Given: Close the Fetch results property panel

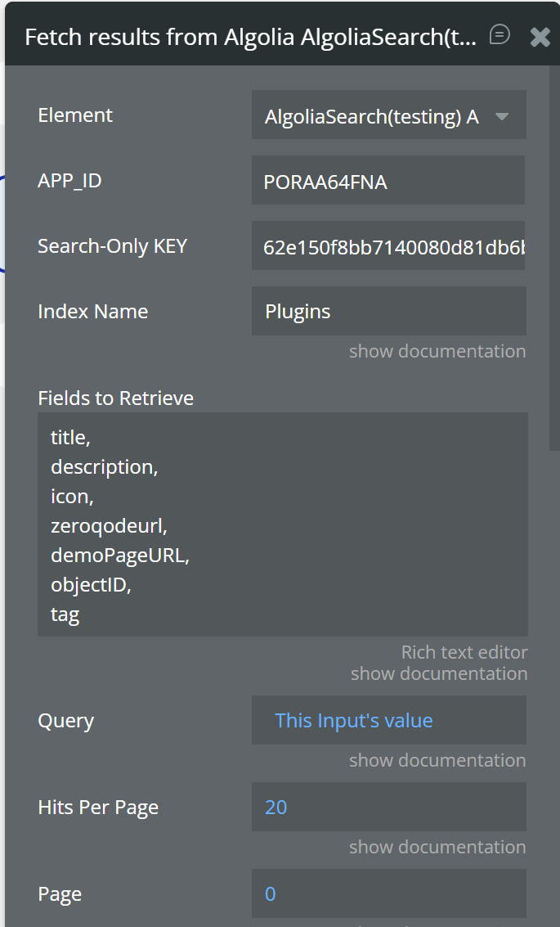Looking at the screenshot, I should tap(540, 37).
